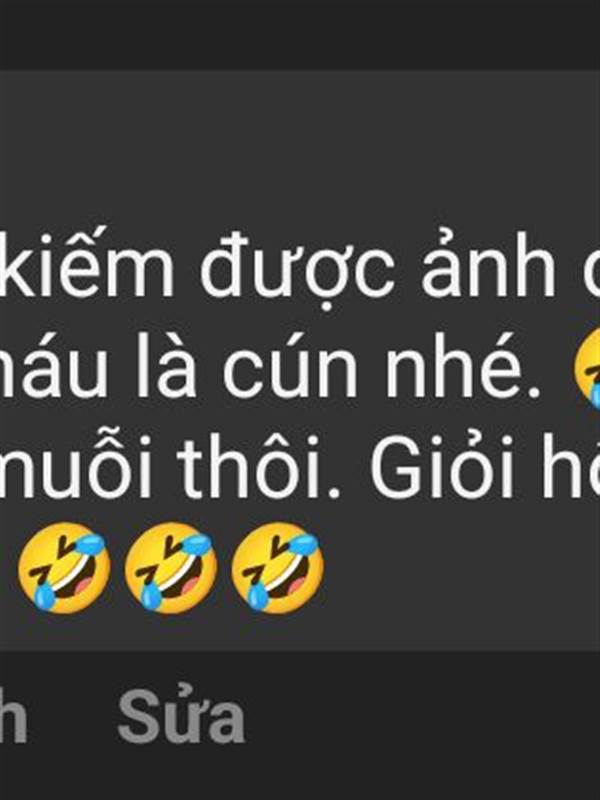Click on 'nhé.' in the second line
This screenshot has width=600, height=800.
pos(462,365)
